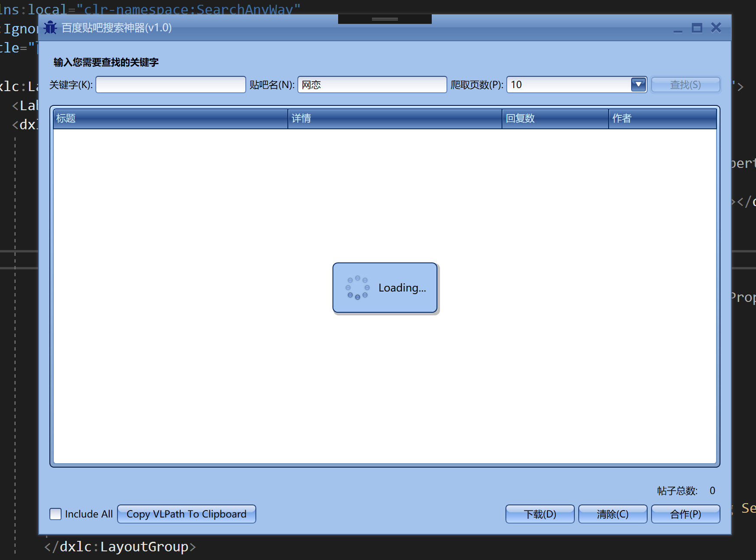Click the 合作(P) button
This screenshot has width=756, height=560.
(x=686, y=514)
